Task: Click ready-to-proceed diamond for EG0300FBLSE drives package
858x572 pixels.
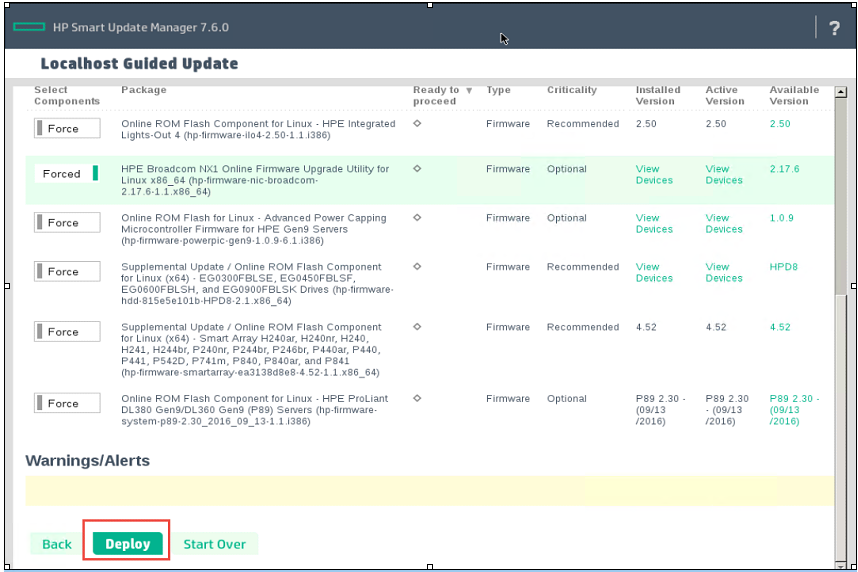Action: tap(417, 267)
